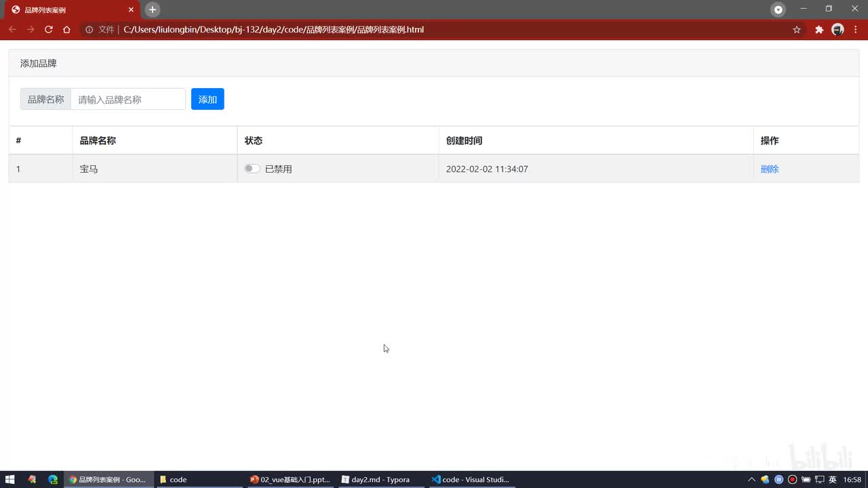Focus the 请输入品牌名称 input field

point(128,99)
